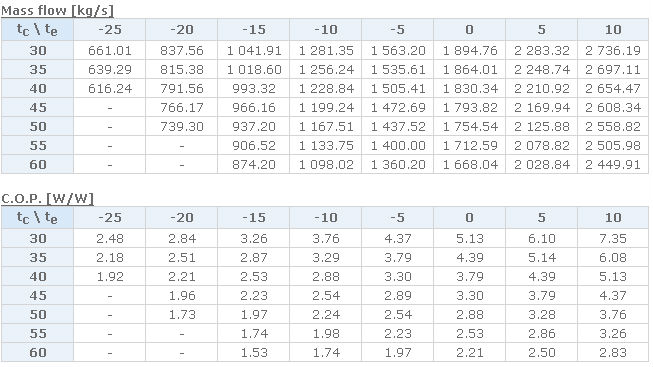The width and height of the screenshot is (653, 367).
Task: Select the mass flow value 661.01
Action: [110, 50]
